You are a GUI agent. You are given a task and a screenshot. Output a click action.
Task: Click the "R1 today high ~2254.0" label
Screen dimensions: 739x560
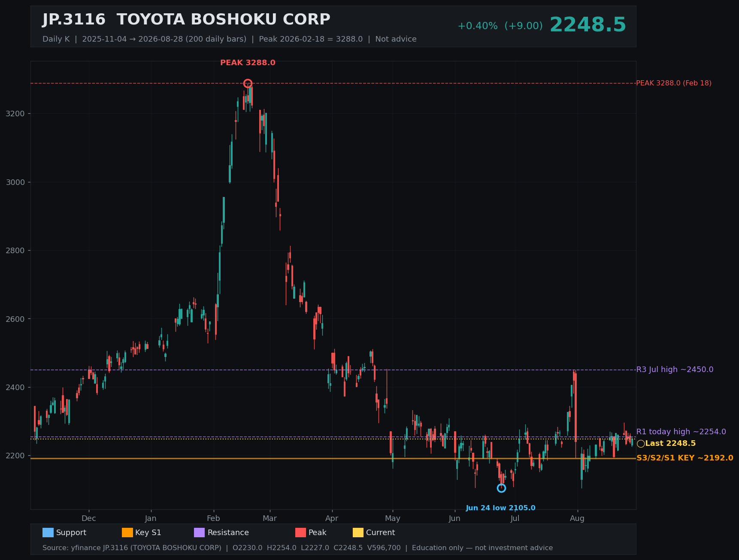point(681,432)
